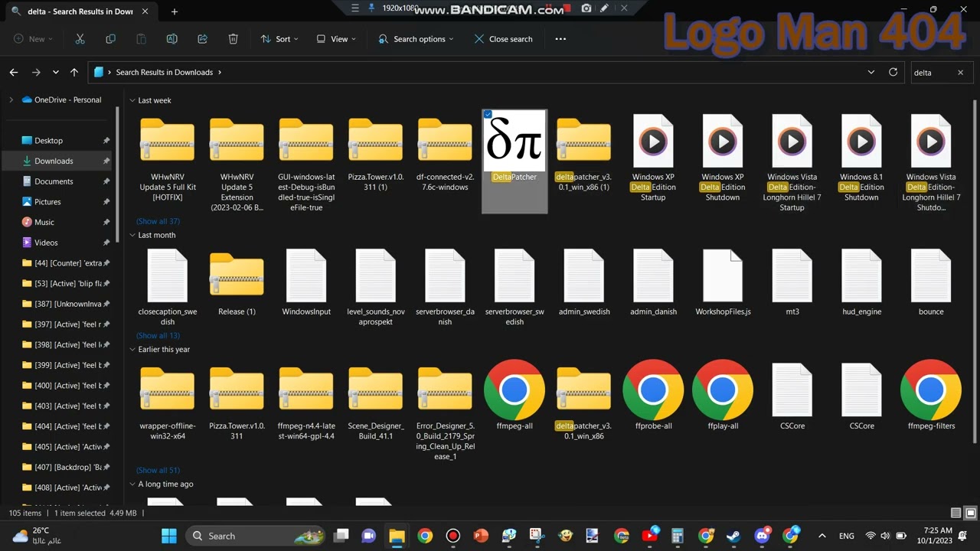Switch to details view layout icon
This screenshot has height=551, width=980.
955,513
